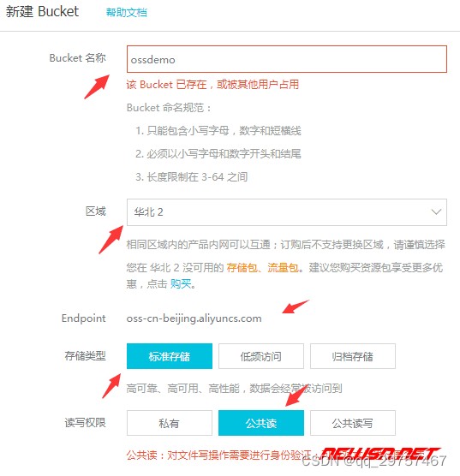Click the 存储类型 field label
Screen dimensions: 460x476
(x=86, y=355)
